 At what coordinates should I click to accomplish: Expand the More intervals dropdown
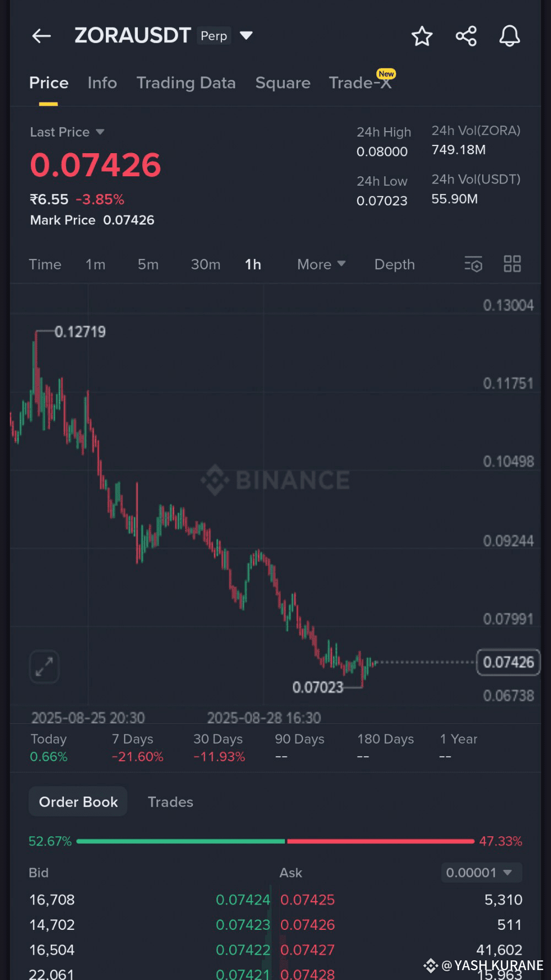click(321, 264)
